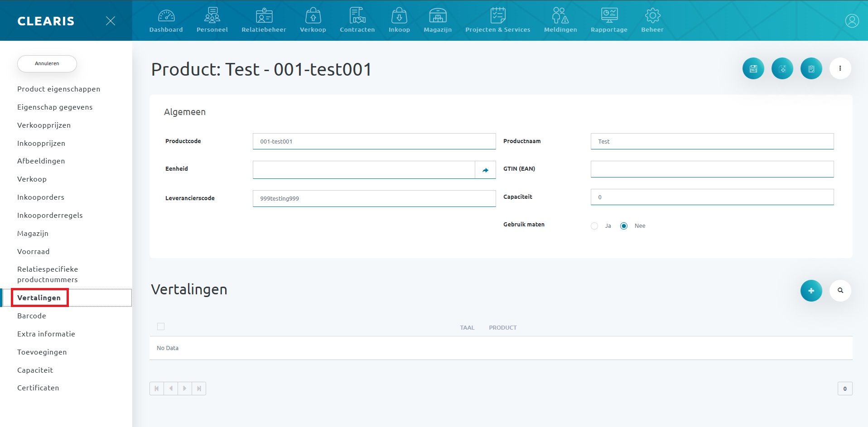Click the save-and-new icon with plus
868x427 pixels.
(782, 69)
